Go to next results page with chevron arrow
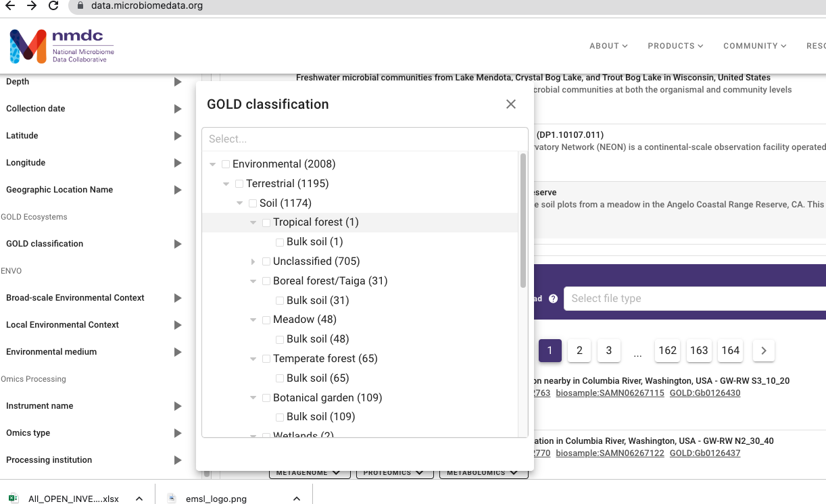This screenshot has width=826, height=504. pyautogui.click(x=763, y=350)
